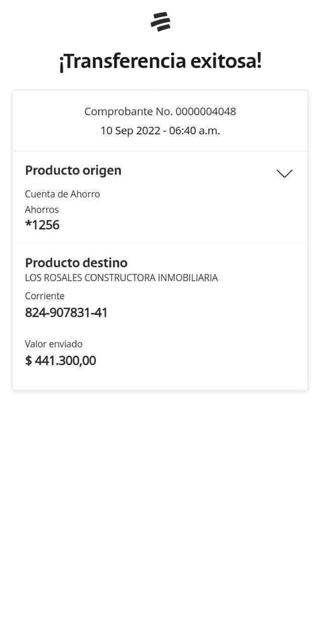320x644 pixels.
Task: Tap the Producto origen heading
Action: [73, 171]
